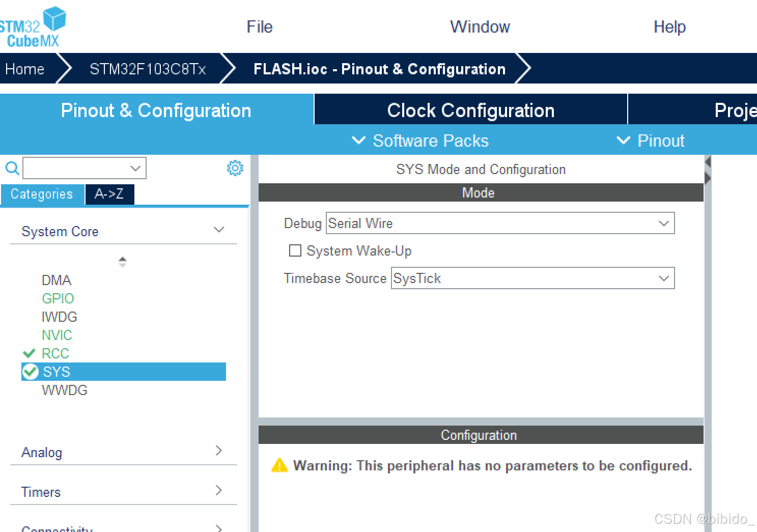Enable the System Wake-Up checkbox
The width and height of the screenshot is (757, 532).
pos(295,250)
